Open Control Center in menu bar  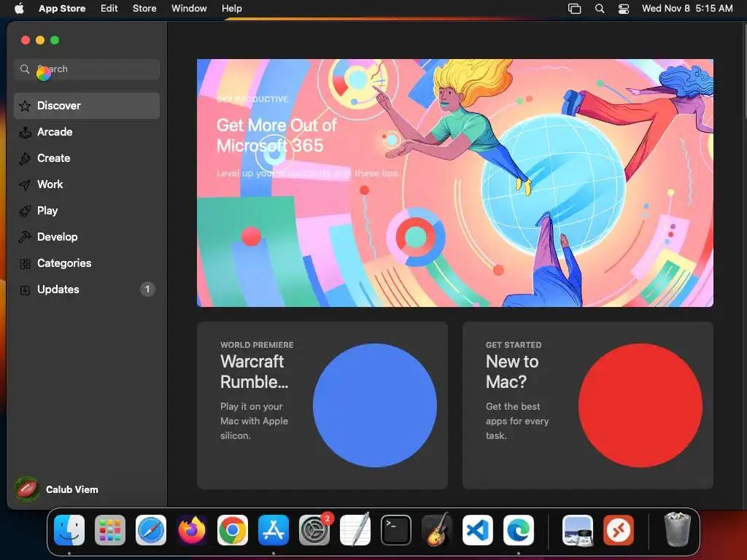(624, 8)
